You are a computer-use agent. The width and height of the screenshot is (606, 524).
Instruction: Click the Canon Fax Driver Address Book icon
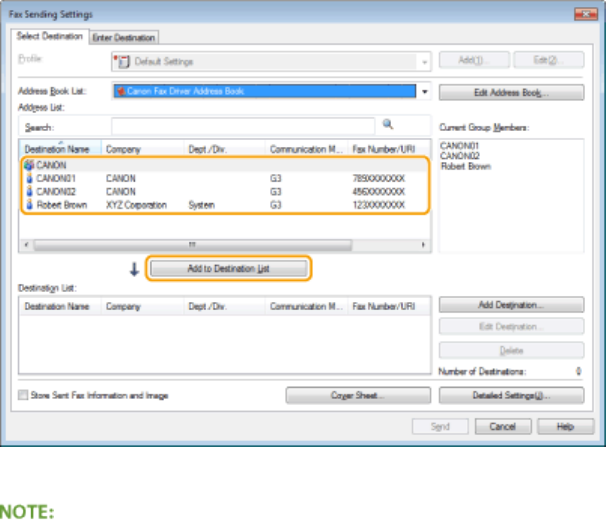coord(121,91)
